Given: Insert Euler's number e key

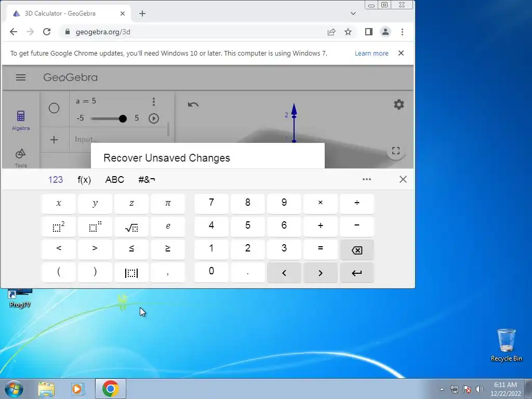Looking at the screenshot, I should point(168,227).
